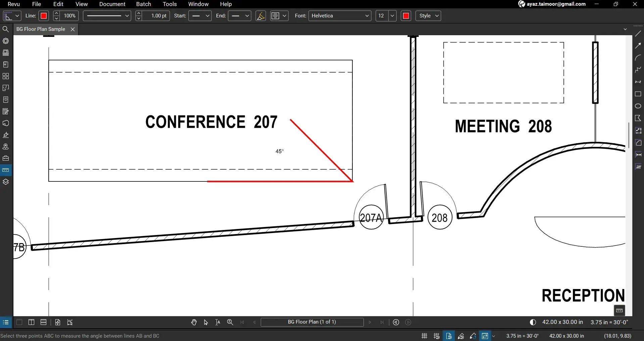Open the File Access cabinet panel

point(6,100)
